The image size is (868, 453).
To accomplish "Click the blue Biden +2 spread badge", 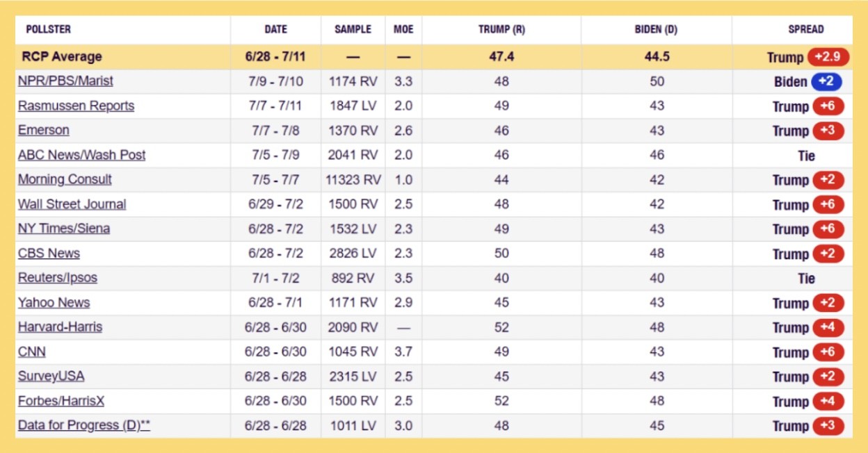I will click(826, 82).
